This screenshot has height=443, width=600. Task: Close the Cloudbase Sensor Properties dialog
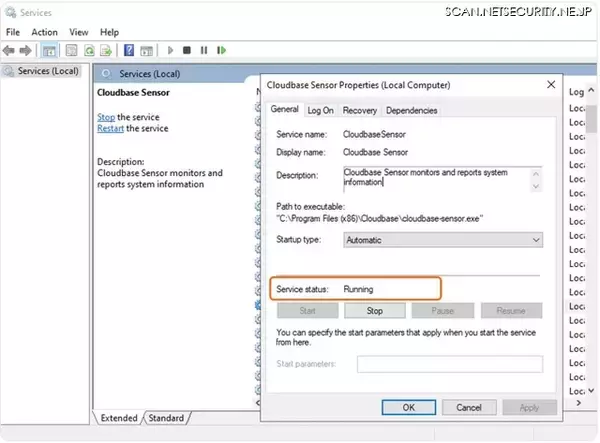551,85
